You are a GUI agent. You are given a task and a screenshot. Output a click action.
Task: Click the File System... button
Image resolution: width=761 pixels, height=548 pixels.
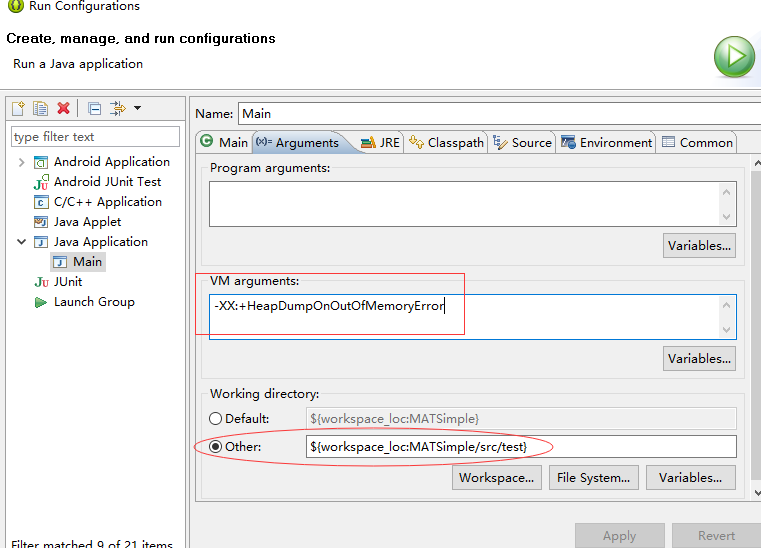(x=594, y=478)
